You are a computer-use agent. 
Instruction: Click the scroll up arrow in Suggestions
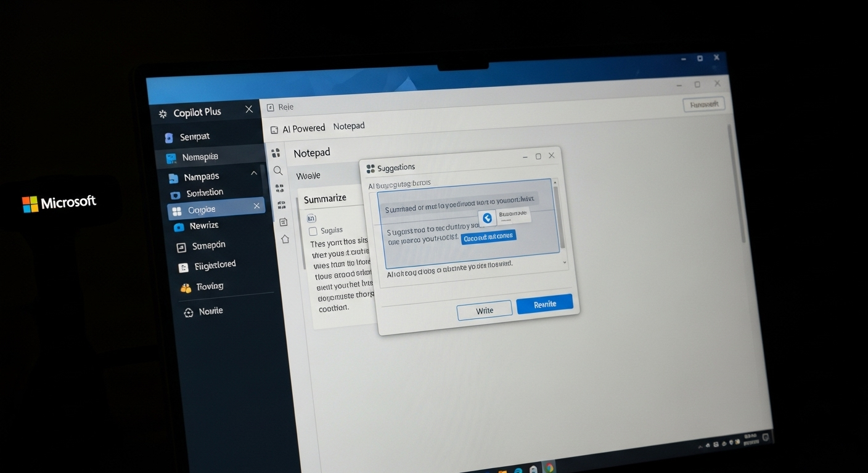click(x=555, y=182)
